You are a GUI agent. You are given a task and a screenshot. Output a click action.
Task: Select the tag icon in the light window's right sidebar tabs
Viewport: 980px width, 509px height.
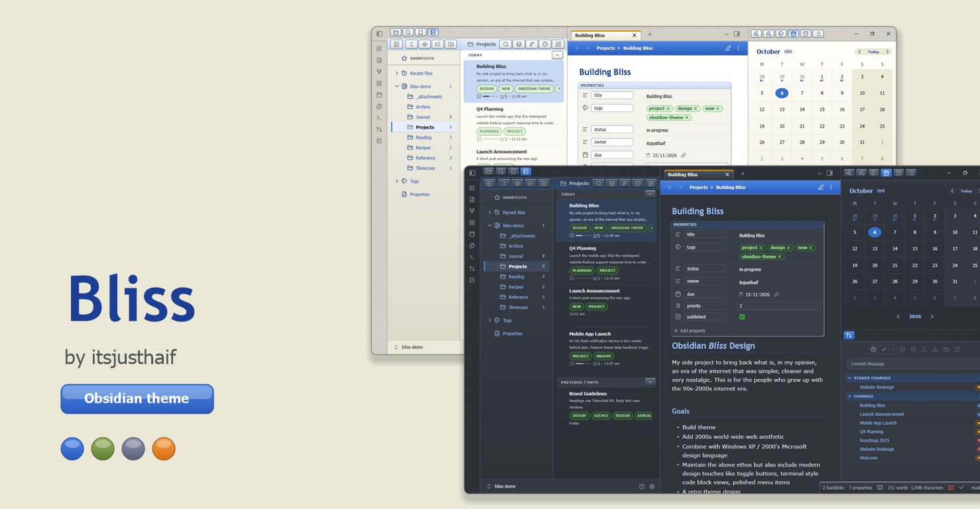(x=780, y=34)
